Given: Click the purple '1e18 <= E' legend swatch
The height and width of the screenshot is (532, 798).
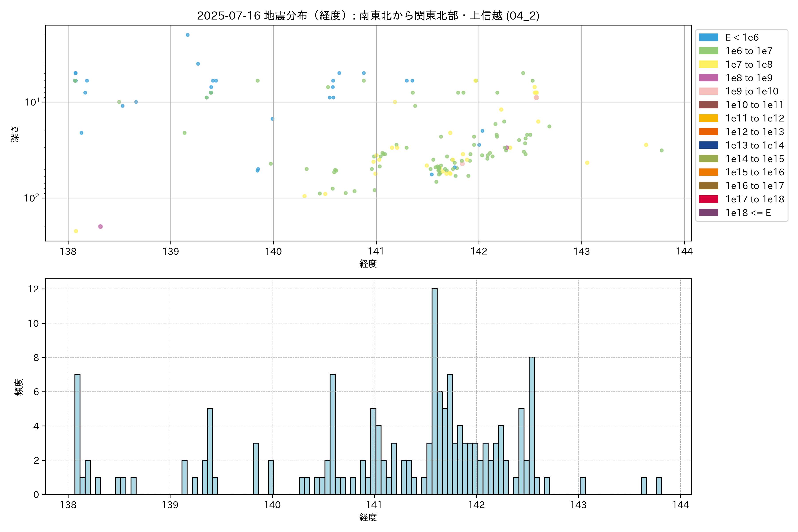Looking at the screenshot, I should click(708, 213).
